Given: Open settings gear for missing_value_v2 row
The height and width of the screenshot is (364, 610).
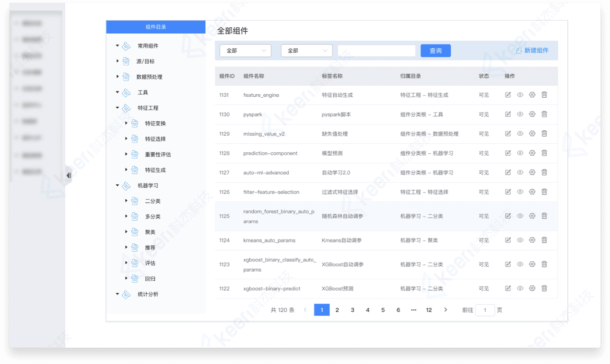Looking at the screenshot, I should tap(532, 134).
